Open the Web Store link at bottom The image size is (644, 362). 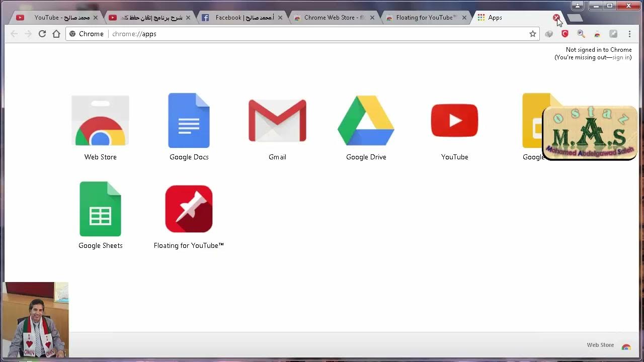[x=609, y=345]
